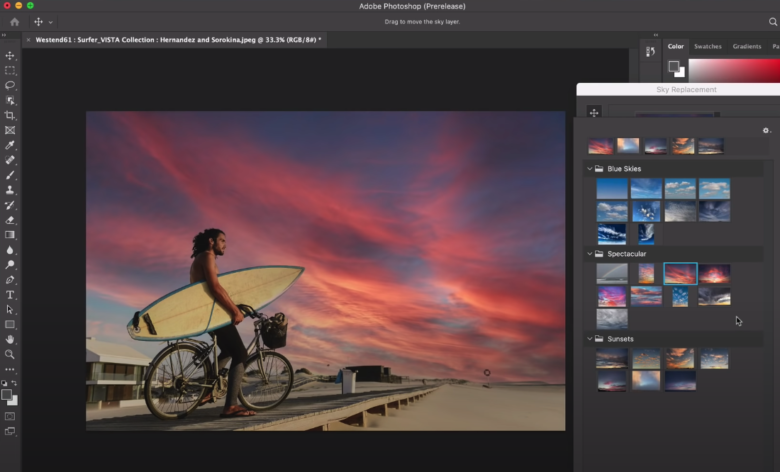The image size is (780, 472).
Task: Select the Hand tool
Action: [10, 339]
